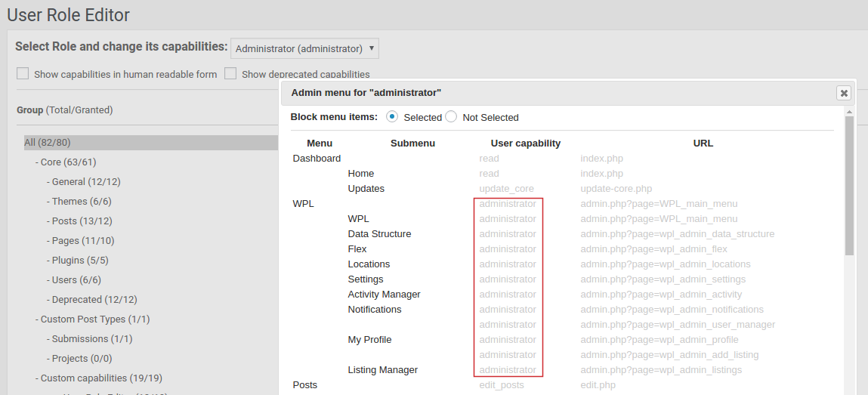Click the wpl_admin_locations URL

pos(666,264)
